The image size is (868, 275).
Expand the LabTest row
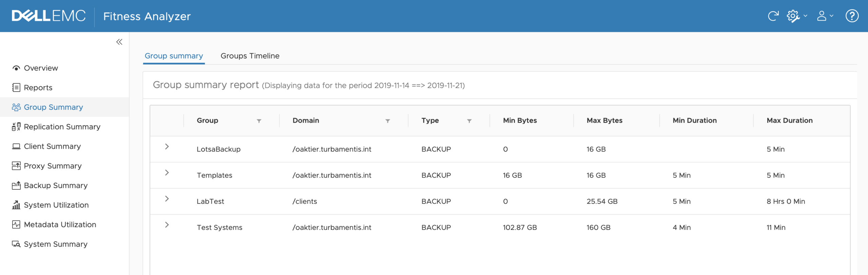pyautogui.click(x=167, y=199)
